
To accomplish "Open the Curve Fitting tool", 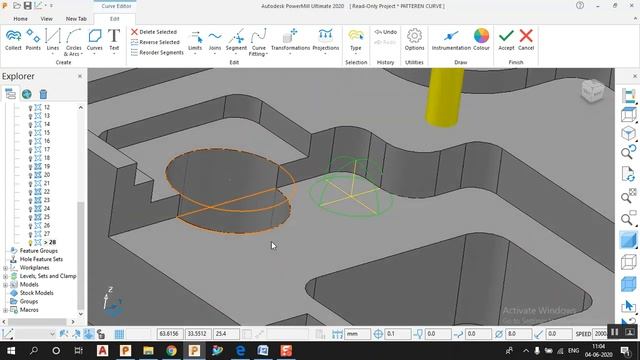I will click(x=258, y=42).
